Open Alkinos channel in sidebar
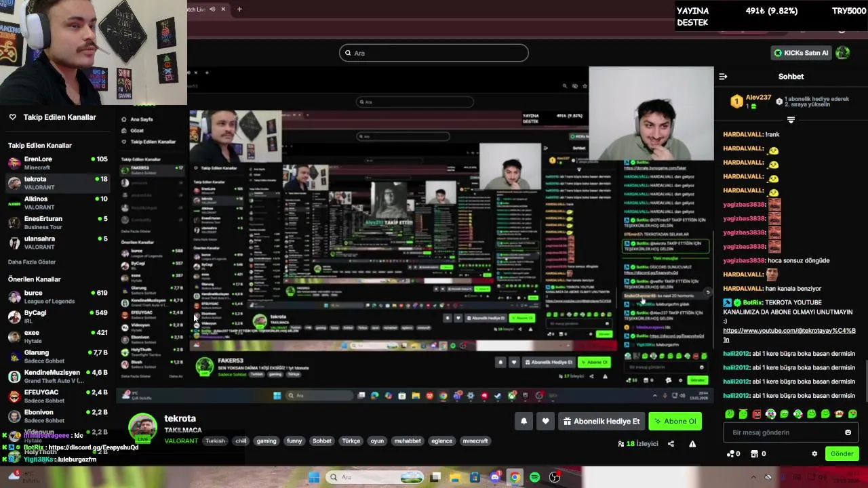This screenshot has width=868, height=488. [x=58, y=203]
